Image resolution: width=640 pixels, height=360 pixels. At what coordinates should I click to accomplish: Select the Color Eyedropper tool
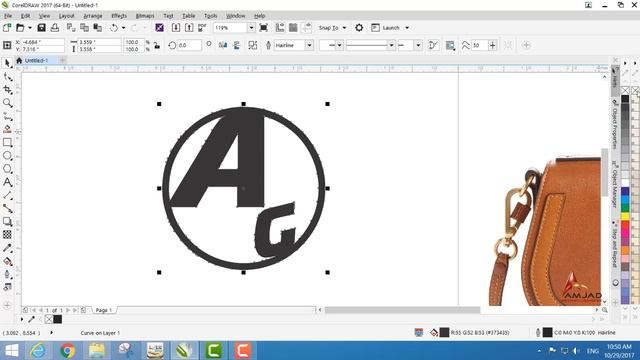click(7, 248)
